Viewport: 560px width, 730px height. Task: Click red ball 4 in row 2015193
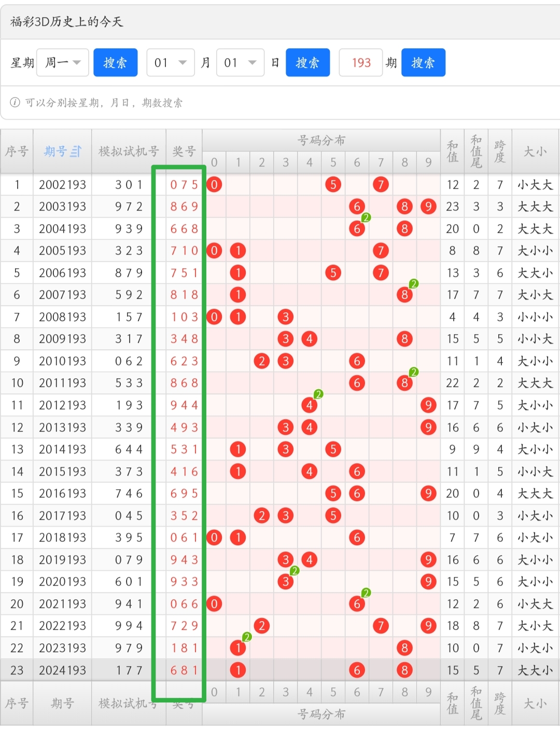[310, 472]
